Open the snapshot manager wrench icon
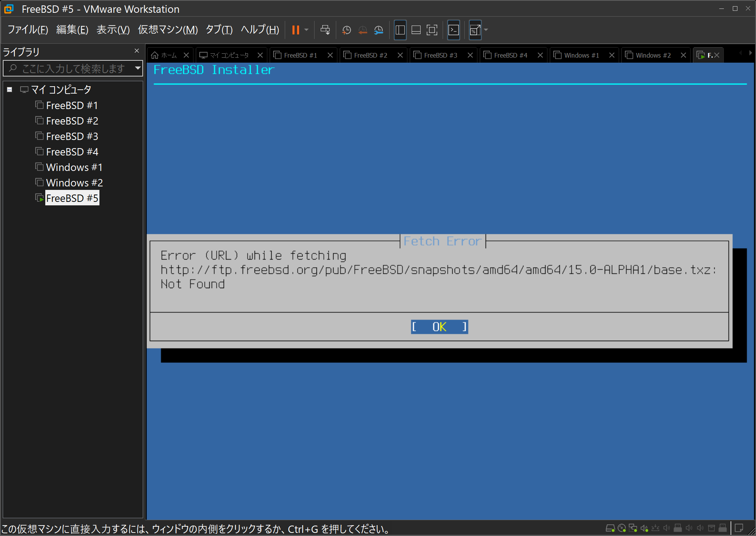 click(x=378, y=30)
